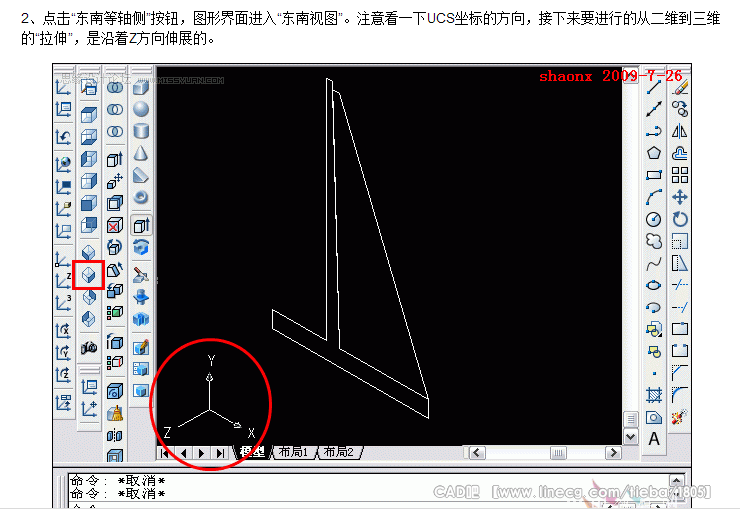Click the Clean solid broom icon
The width and height of the screenshot is (740, 509).
[115, 414]
